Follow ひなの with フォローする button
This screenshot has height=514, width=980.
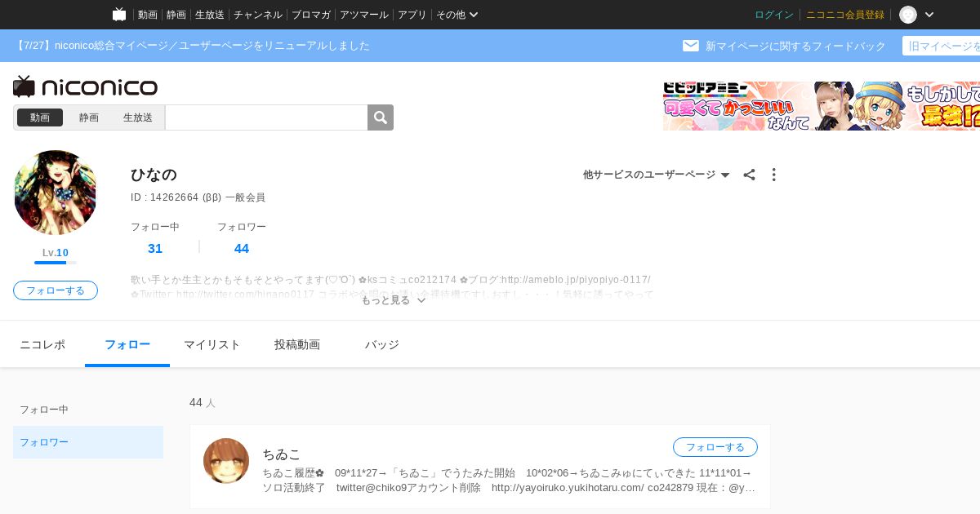pos(56,290)
